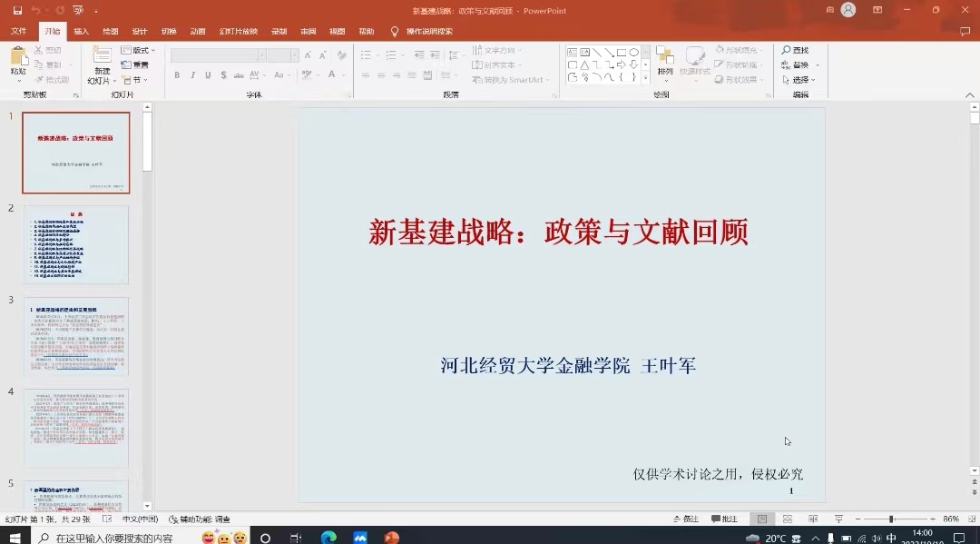
Task: Switch to the 插入 (Insert) ribbon tab
Action: pos(82,31)
